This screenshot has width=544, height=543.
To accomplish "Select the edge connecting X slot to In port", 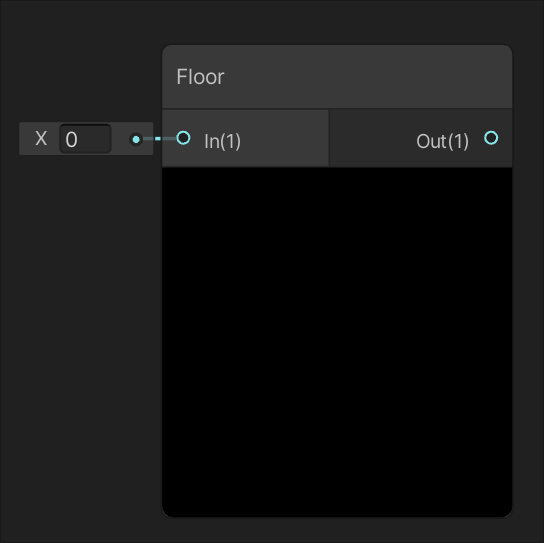I will coord(160,139).
